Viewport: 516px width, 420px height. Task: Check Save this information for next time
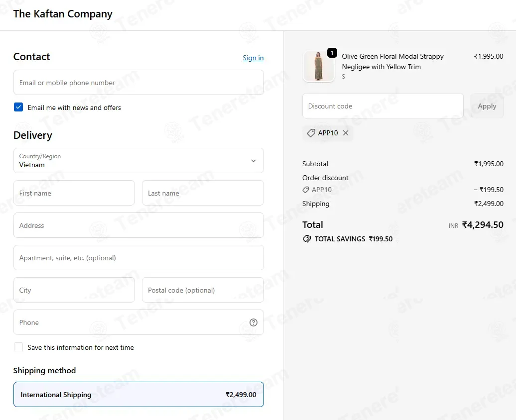coord(18,347)
